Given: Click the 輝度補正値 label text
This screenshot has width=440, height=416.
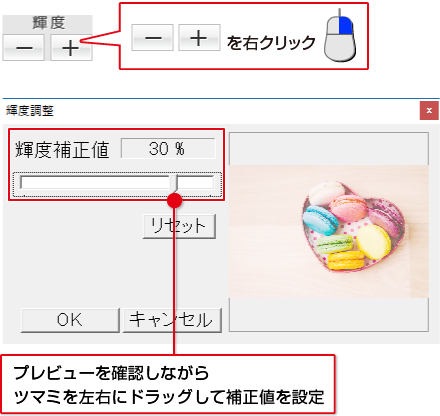Looking at the screenshot, I should (62, 149).
